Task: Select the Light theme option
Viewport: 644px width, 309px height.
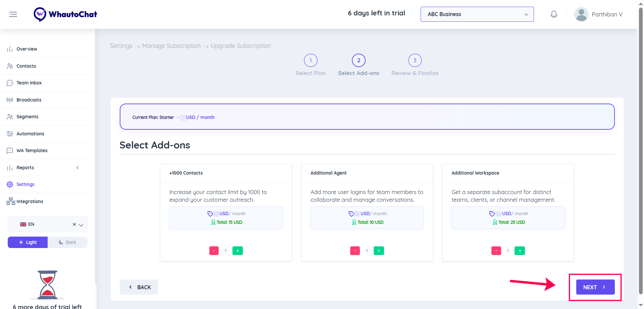Action: click(x=28, y=242)
